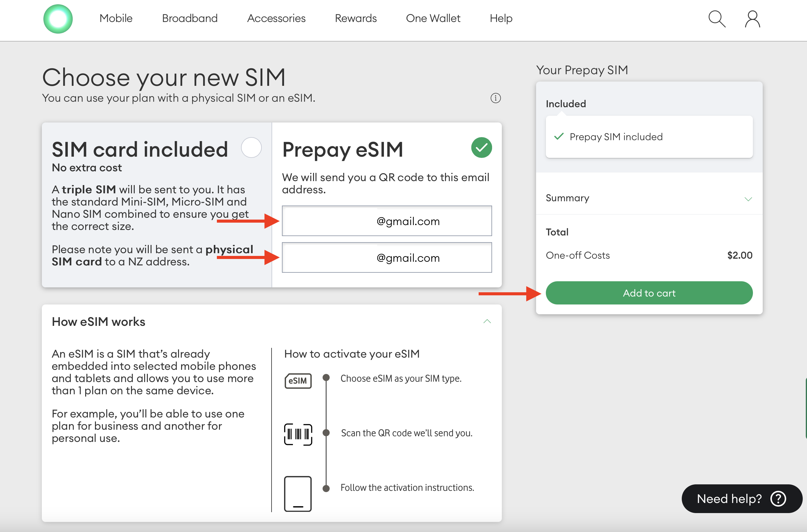Select the Prepay eSIM checked option
807x532 pixels.
click(481, 148)
